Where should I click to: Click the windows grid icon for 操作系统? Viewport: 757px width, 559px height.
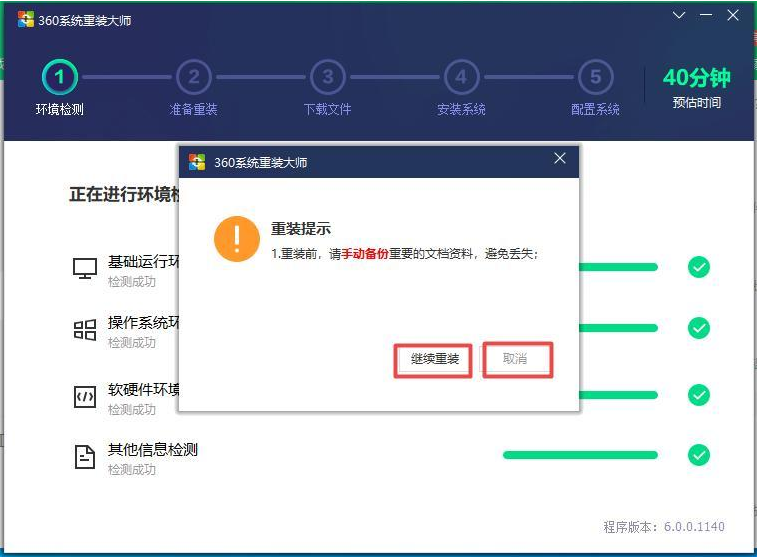point(84,330)
